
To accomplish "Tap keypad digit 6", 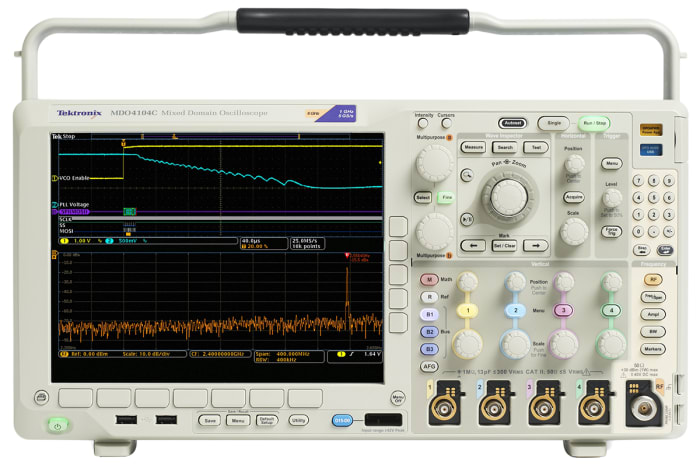I will pyautogui.click(x=668, y=197).
